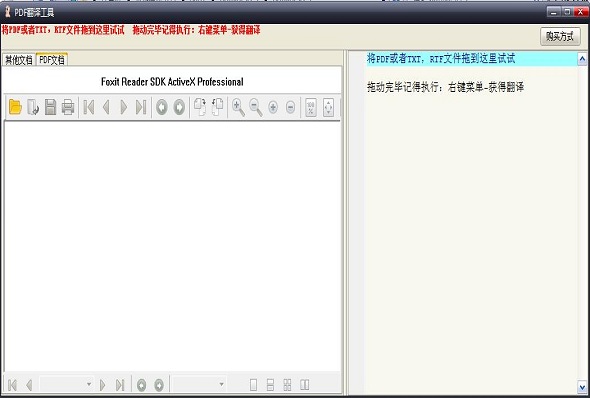Switch to 其他文档 tab
Screen dimensions: 590x398
click(18, 60)
